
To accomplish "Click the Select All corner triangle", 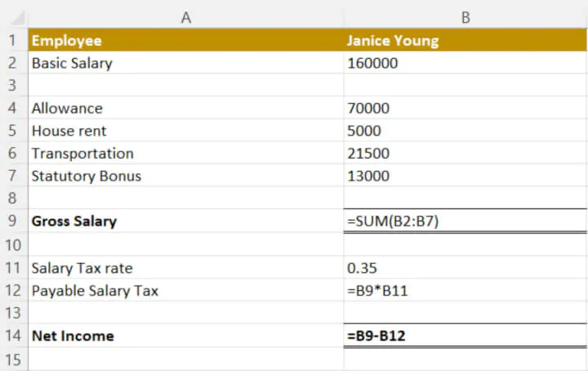I will point(18,18).
